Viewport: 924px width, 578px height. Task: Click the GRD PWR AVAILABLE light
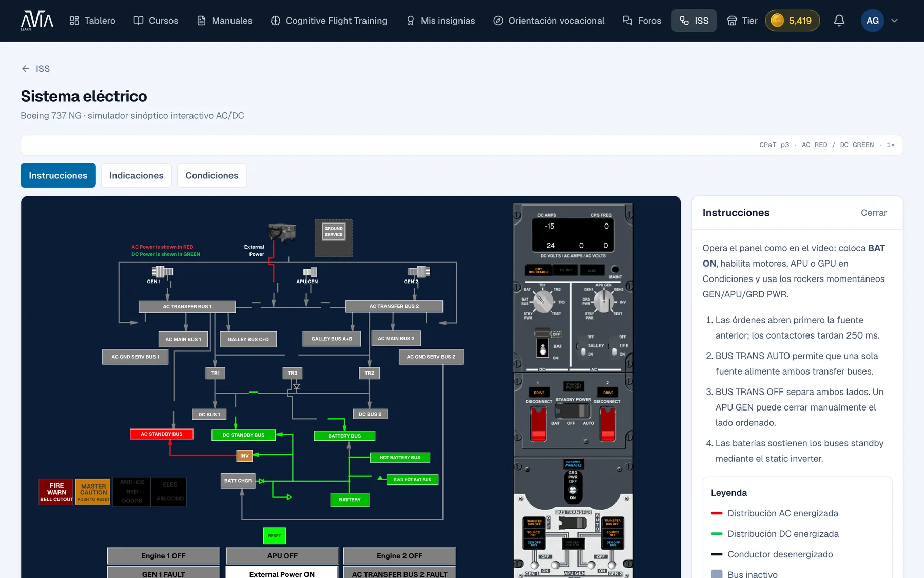pos(573,464)
